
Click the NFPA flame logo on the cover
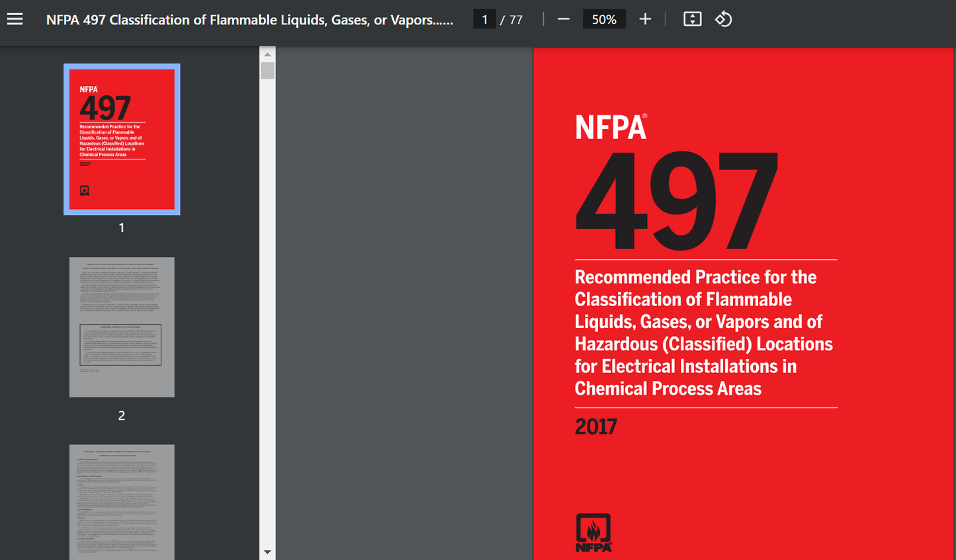(592, 532)
